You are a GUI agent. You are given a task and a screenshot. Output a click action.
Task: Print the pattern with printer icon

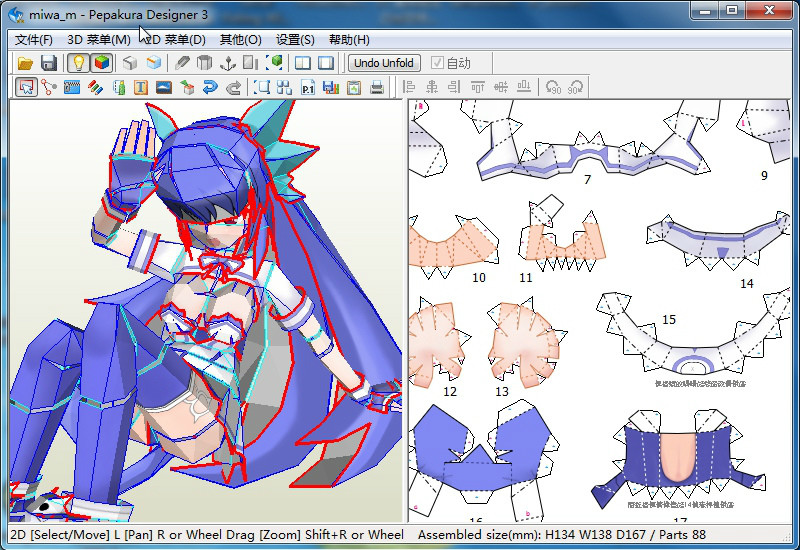(x=377, y=88)
